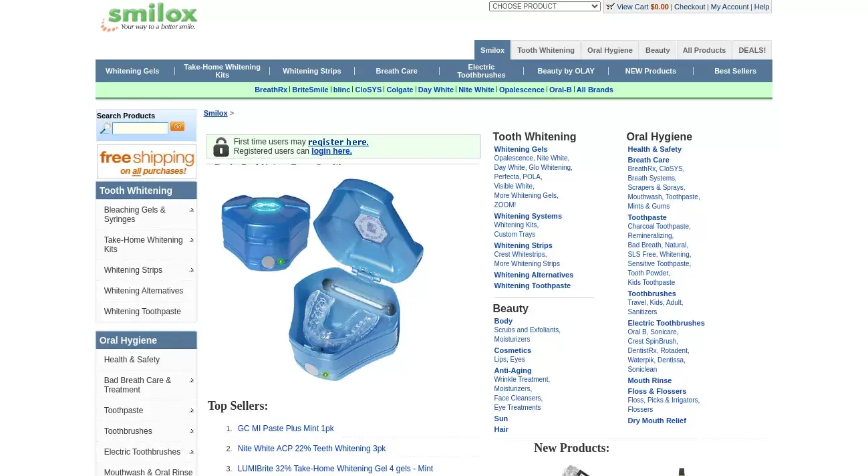Click the search products text field
Image resolution: width=868 pixels, height=476 pixels.
140,128
